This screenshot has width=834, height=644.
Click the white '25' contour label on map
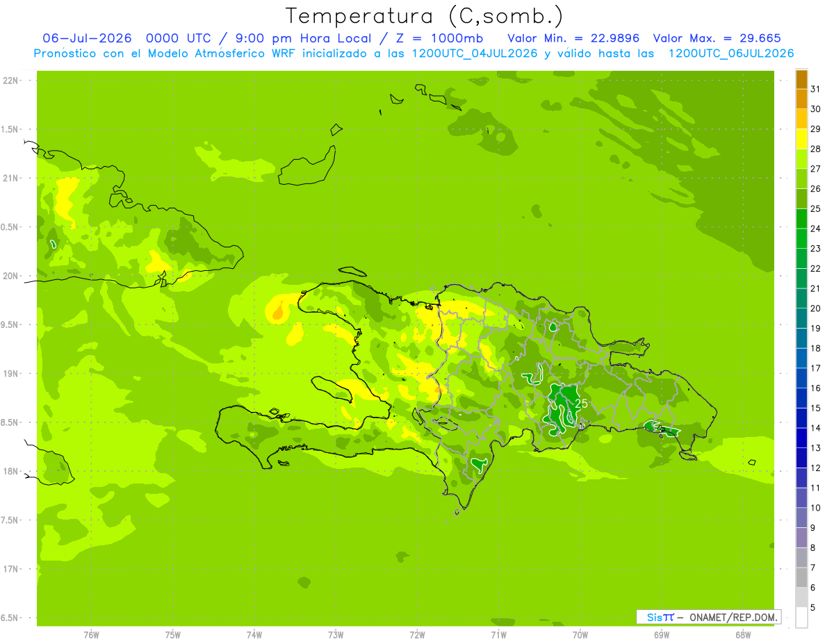click(582, 403)
